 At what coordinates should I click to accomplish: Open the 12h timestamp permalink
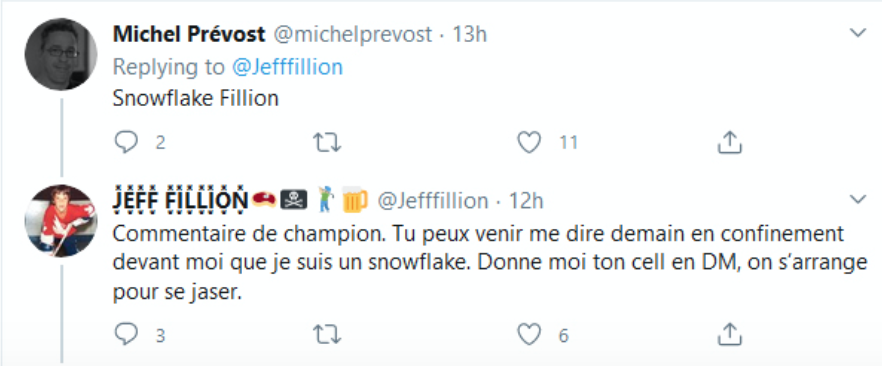click(526, 200)
